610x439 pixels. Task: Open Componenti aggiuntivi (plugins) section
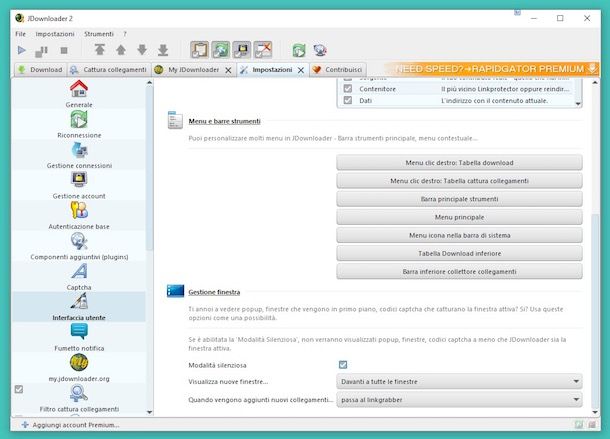(x=79, y=246)
